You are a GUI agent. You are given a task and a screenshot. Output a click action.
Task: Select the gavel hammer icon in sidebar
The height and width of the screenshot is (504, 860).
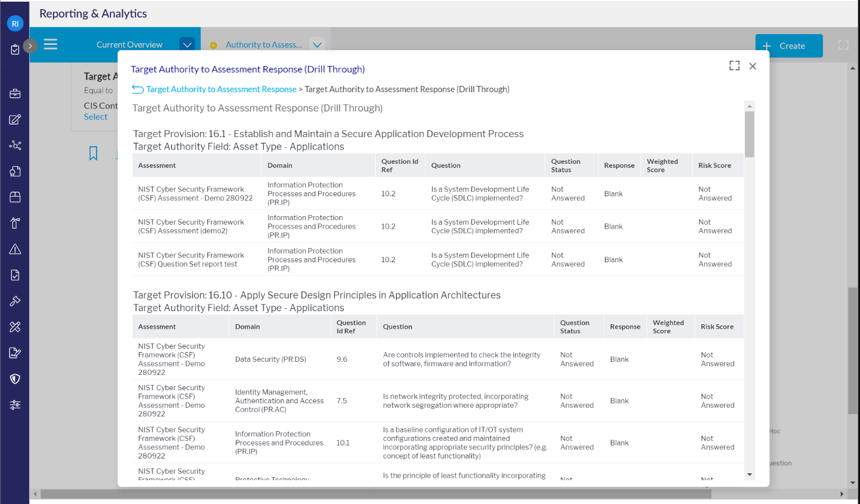click(15, 301)
